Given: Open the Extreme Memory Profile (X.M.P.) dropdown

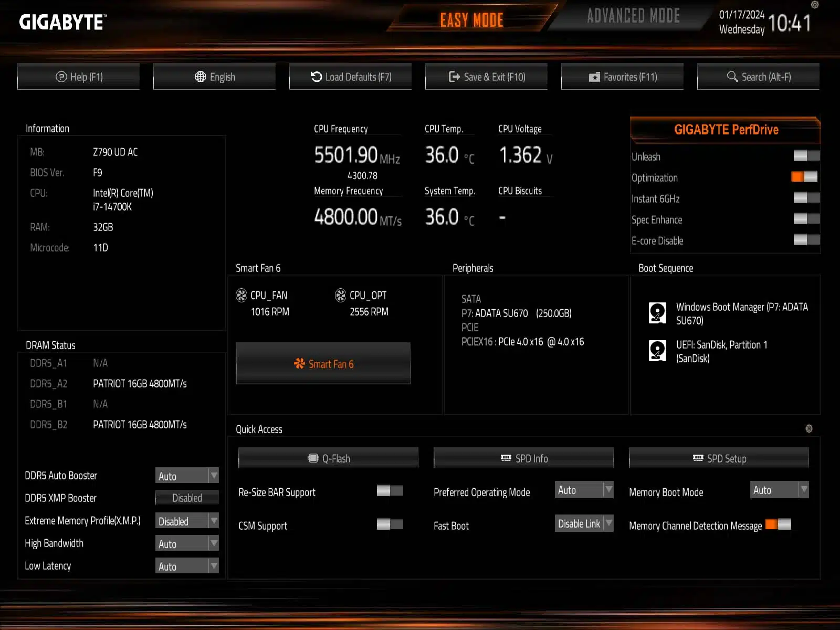Looking at the screenshot, I should tap(187, 521).
